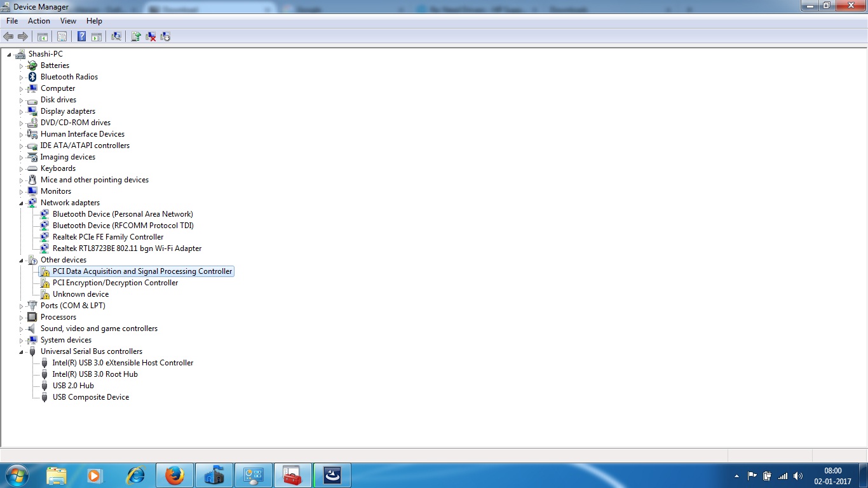This screenshot has width=868, height=488.
Task: Select Realtek PCIe FE Family Controller
Action: 108,237
